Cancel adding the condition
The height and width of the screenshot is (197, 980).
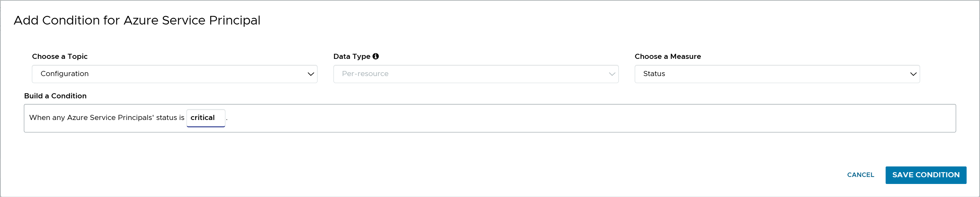click(x=860, y=175)
